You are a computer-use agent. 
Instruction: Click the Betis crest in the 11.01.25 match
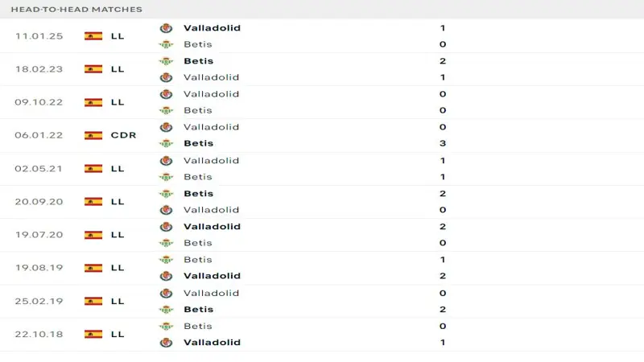(167, 44)
